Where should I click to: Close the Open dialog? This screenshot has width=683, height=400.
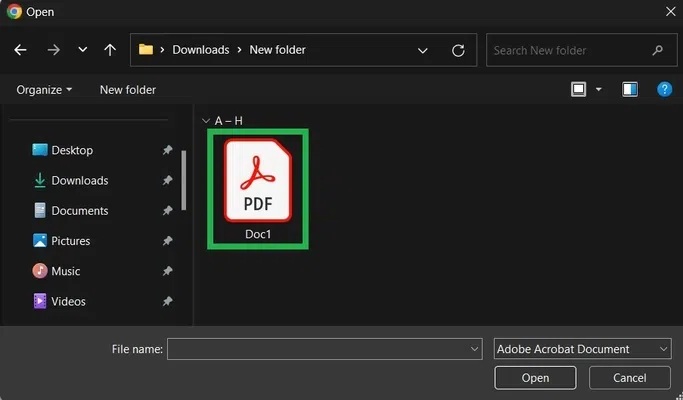click(x=670, y=12)
